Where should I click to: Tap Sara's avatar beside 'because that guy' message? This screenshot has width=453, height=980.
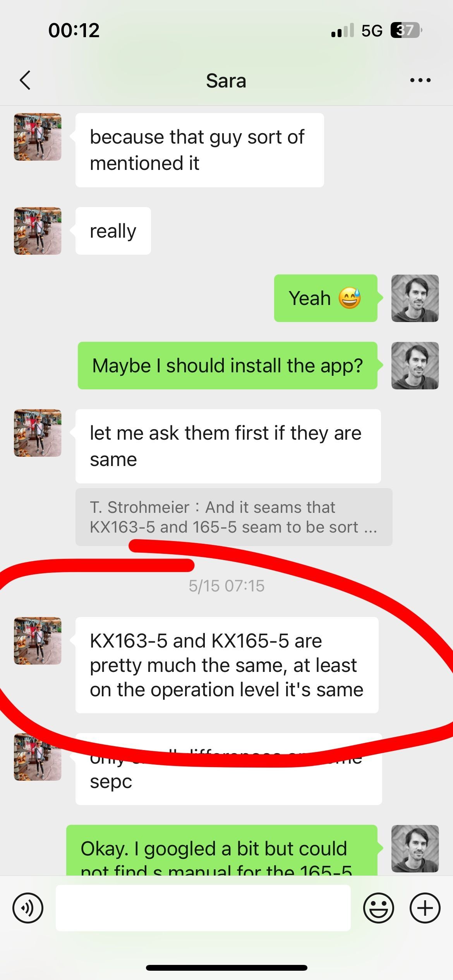pyautogui.click(x=38, y=137)
